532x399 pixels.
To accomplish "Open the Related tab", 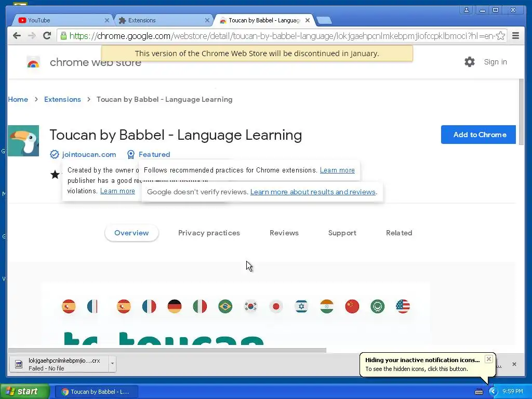I will tap(399, 233).
